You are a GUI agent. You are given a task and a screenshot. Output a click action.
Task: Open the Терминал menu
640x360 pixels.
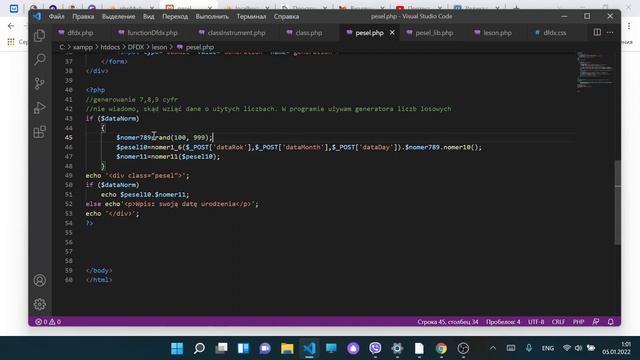(x=251, y=16)
